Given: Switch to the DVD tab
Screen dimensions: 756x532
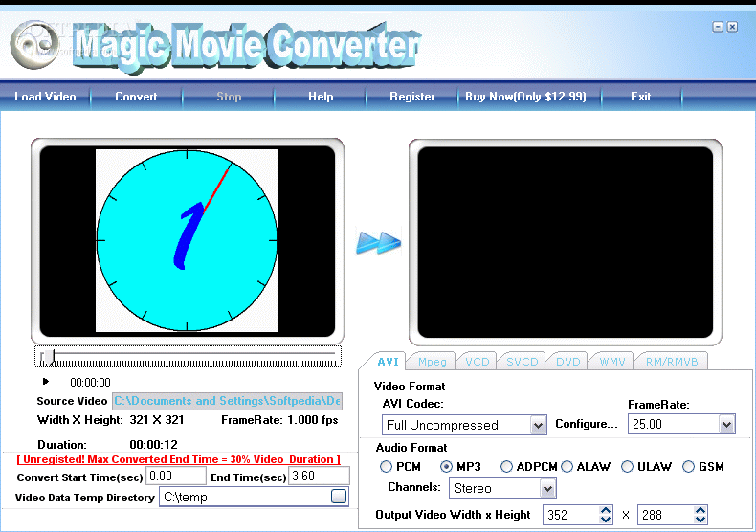Looking at the screenshot, I should tap(568, 362).
